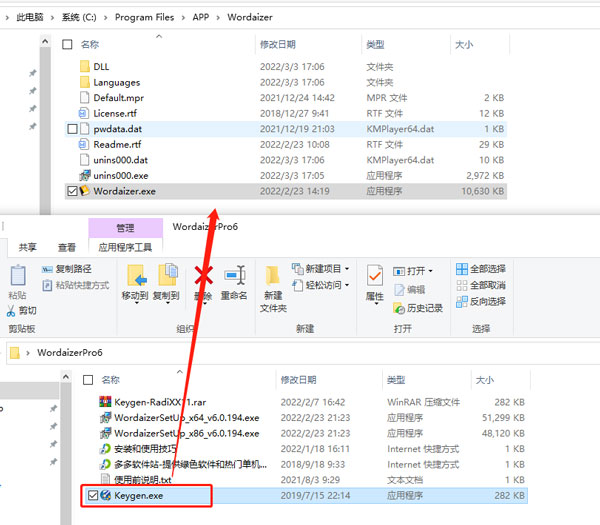Image resolution: width=600 pixels, height=525 pixels.
Task: Click the Move to (移动到) icon
Action: point(137,275)
